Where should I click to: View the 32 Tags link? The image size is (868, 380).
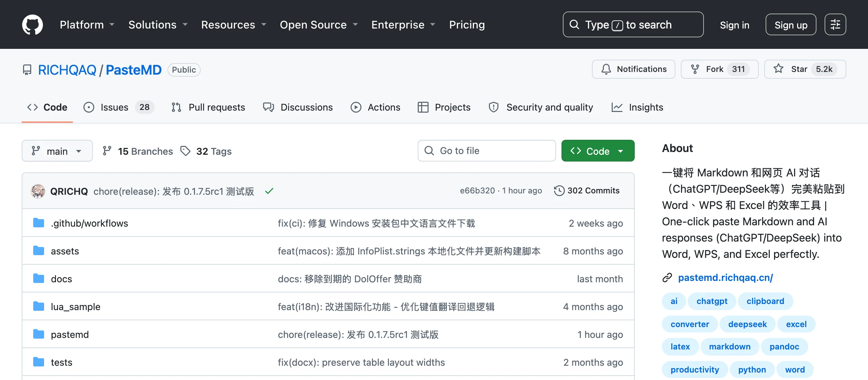tap(206, 151)
